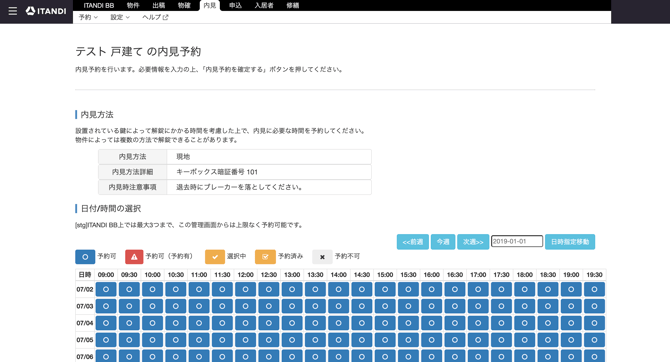Switch to the 申込 tab

[235, 6]
